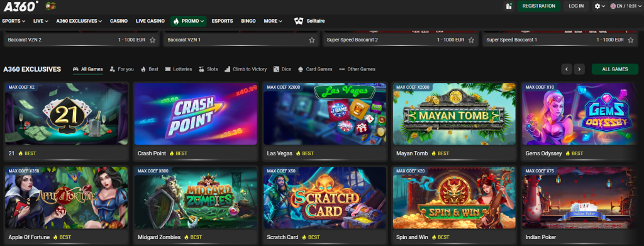The image size is (644, 246).
Task: Expand the More menu
Action: point(273,21)
